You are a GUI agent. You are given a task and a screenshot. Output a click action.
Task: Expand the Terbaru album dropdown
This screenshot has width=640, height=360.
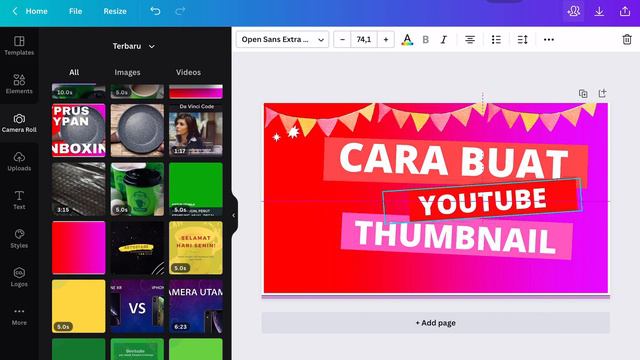[133, 46]
